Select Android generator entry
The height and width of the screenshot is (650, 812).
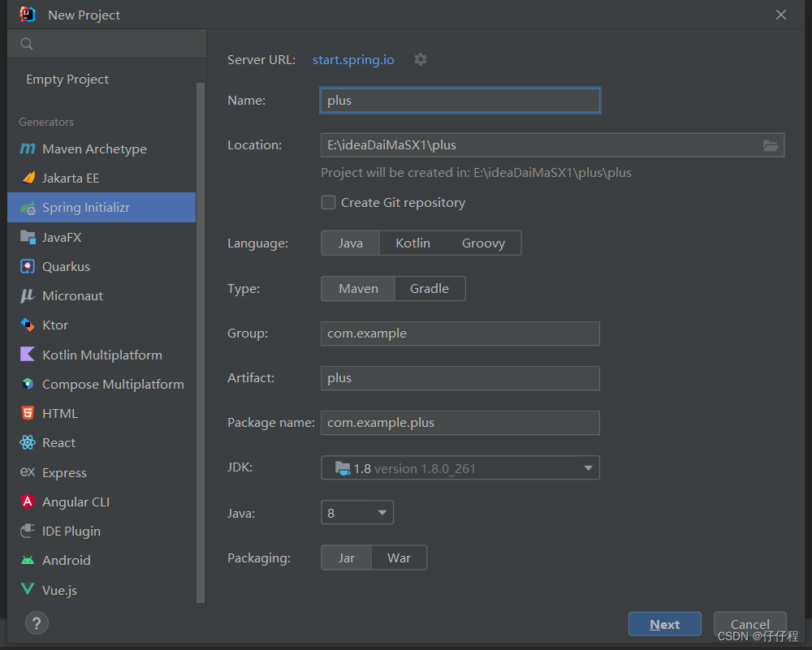point(101,561)
